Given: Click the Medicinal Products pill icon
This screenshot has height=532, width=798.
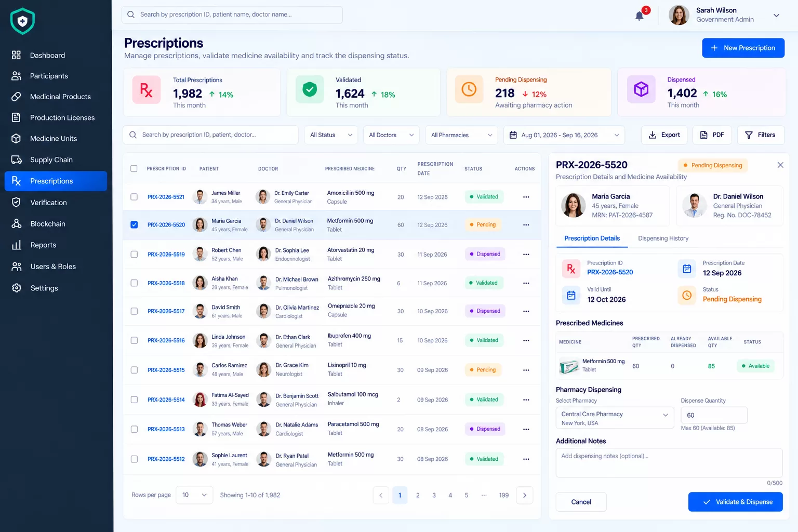Looking at the screenshot, I should tap(16, 97).
